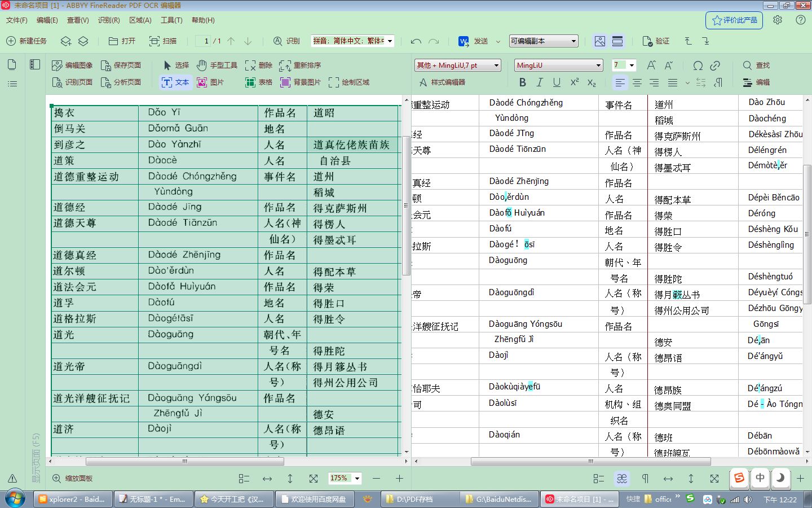The image size is (812, 508).
Task: Click the 识别页面 recognize page icon
Action: click(x=72, y=82)
